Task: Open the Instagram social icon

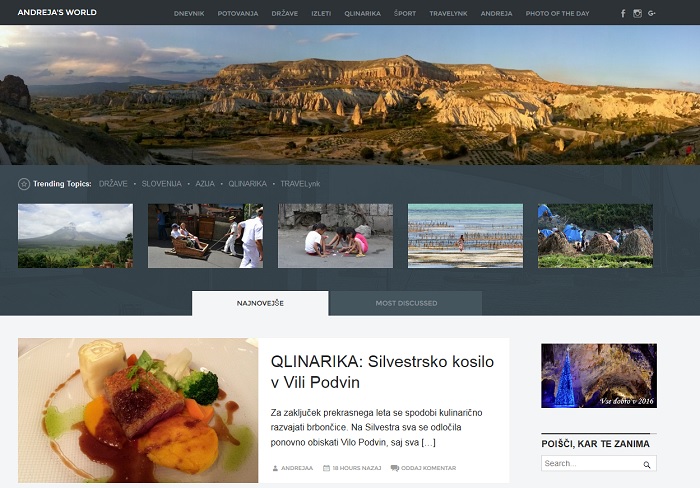Action: [x=638, y=13]
